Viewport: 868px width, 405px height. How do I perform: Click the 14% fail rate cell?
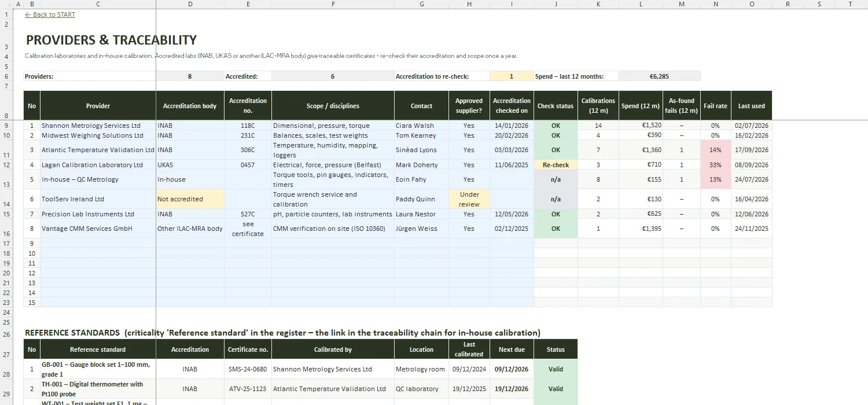(x=715, y=150)
